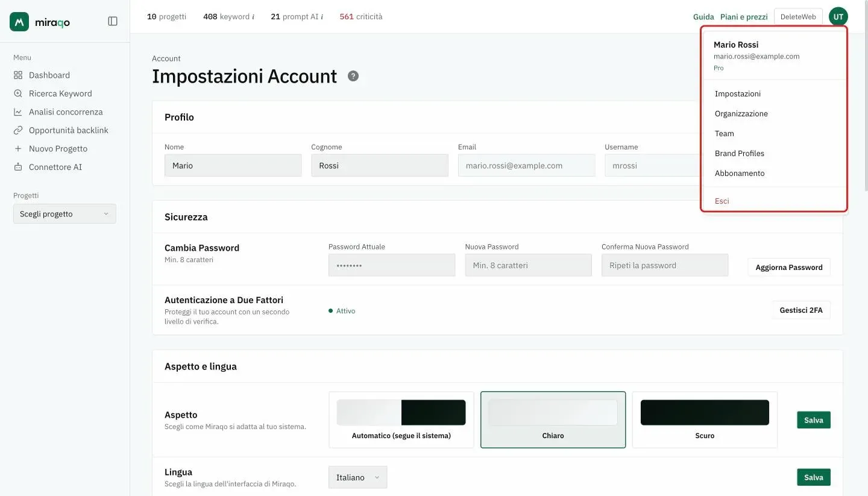Image resolution: width=868 pixels, height=496 pixels.
Task: Click the Dashboard grid icon
Action: [18, 75]
